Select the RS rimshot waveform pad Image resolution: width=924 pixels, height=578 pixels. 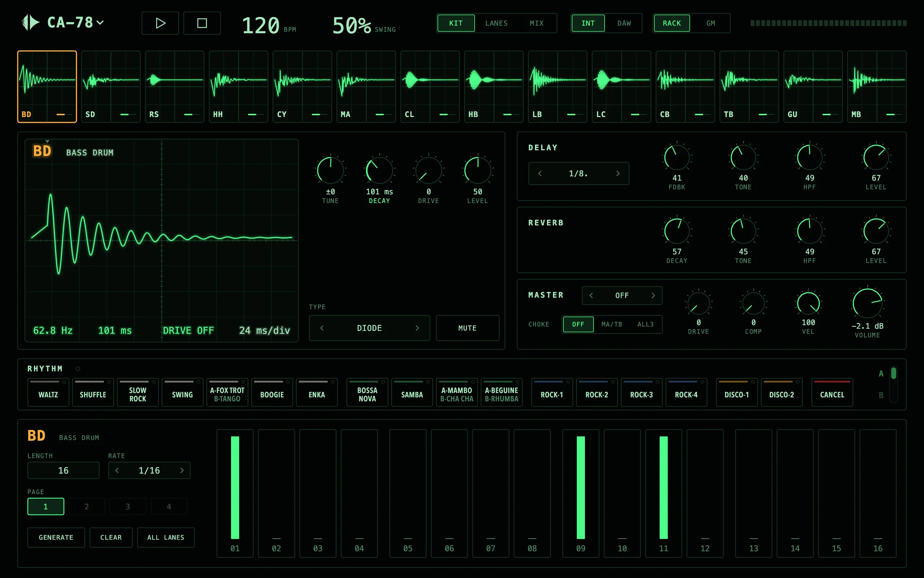point(174,87)
